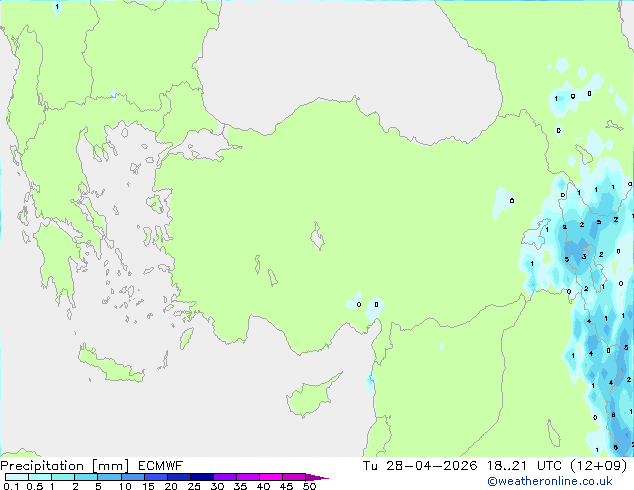634x490 pixels.
Task: Click the 0.5–1 mm legend color swatch
Action: click(40, 477)
